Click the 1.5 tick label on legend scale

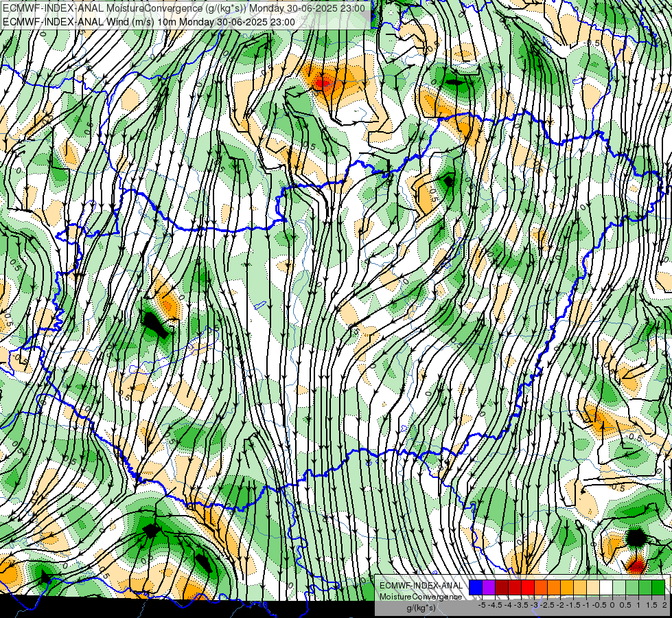pos(651,605)
